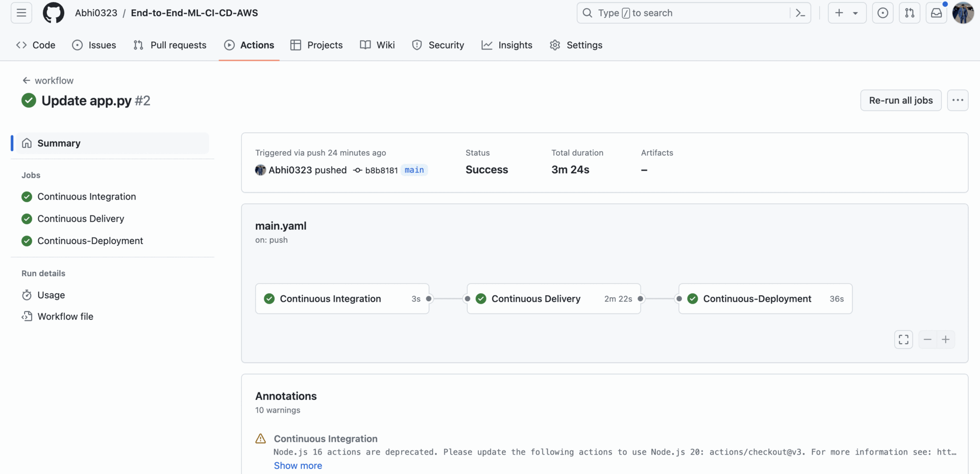Zoom in the workflow graph

point(945,340)
